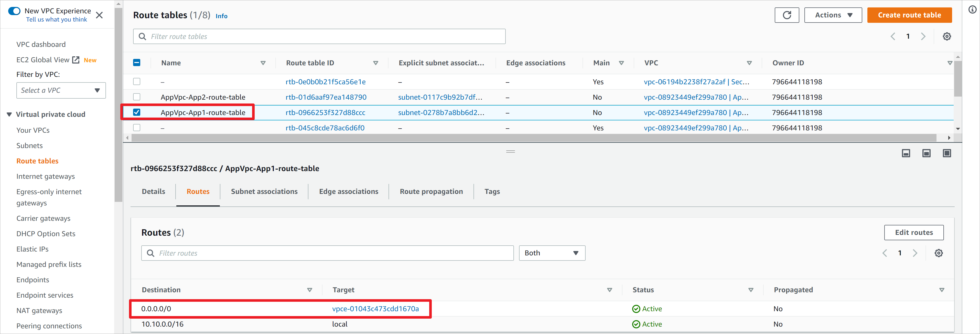Open route table rtb-0966253f327d88ccc link
The height and width of the screenshot is (334, 980).
click(x=325, y=113)
